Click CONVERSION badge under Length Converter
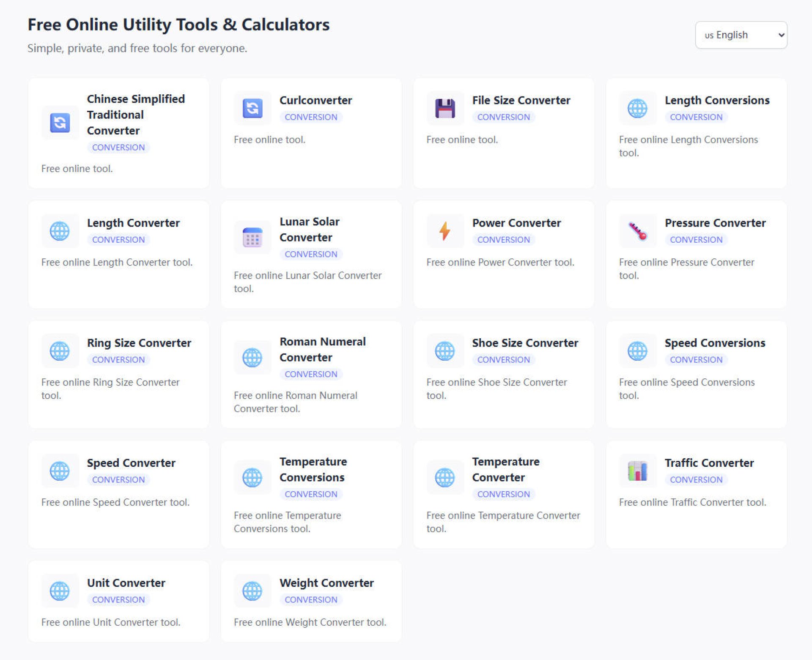The image size is (812, 660). click(x=118, y=239)
